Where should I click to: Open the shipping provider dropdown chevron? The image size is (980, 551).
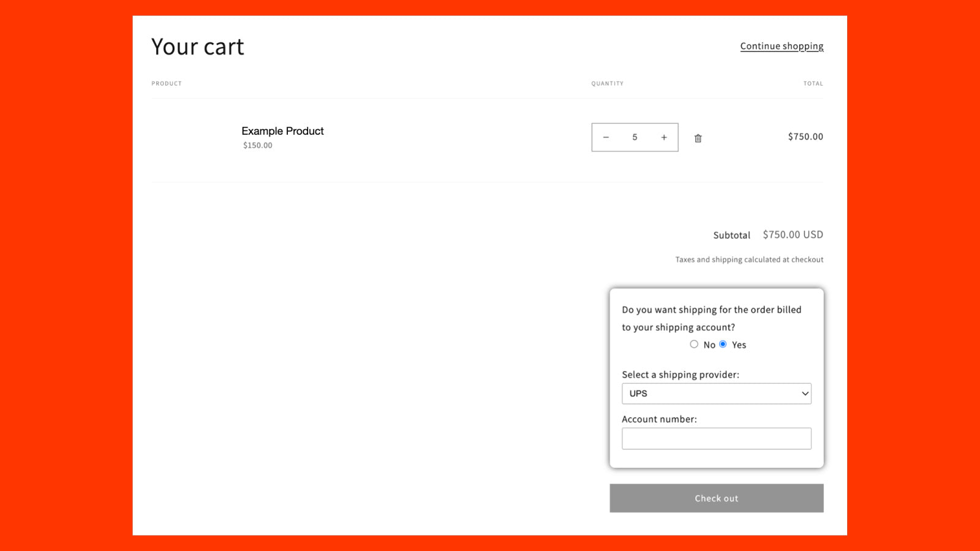pos(804,394)
